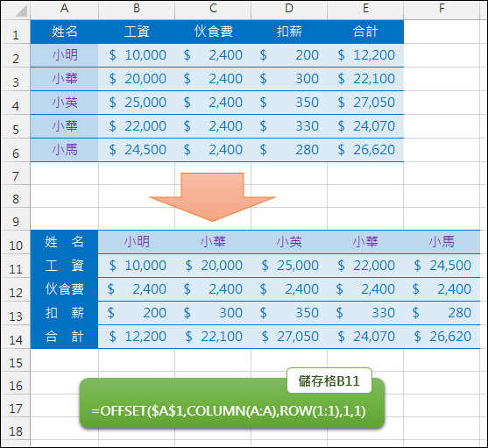Select row 10 header
The image size is (488, 448).
pos(16,242)
